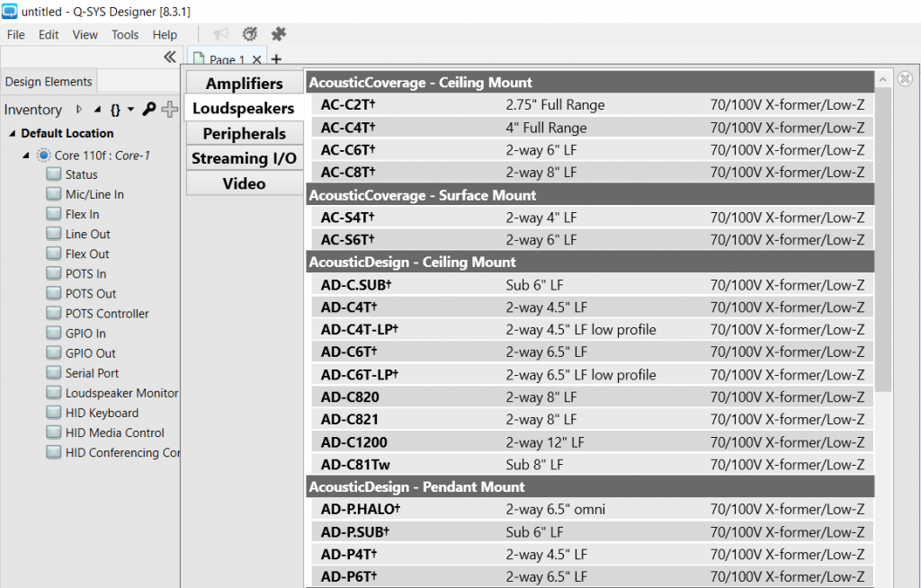Select the GPIO Out component icon

click(53, 353)
